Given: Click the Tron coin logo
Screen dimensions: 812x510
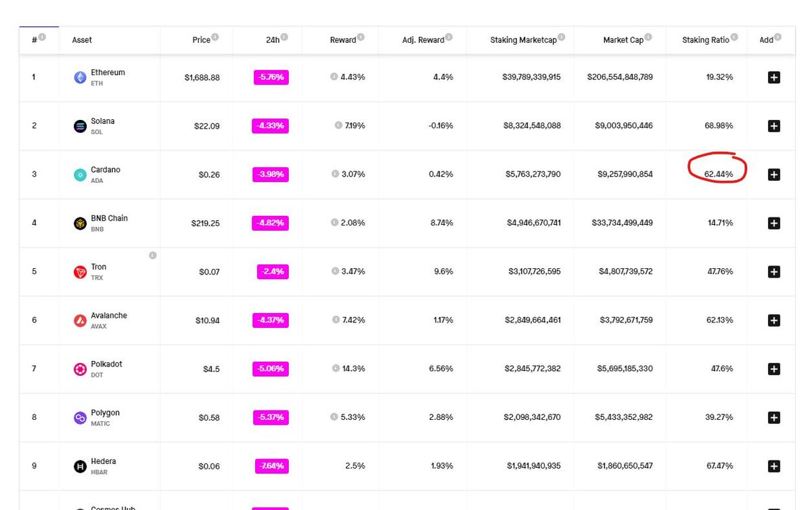Looking at the screenshot, I should [x=80, y=272].
